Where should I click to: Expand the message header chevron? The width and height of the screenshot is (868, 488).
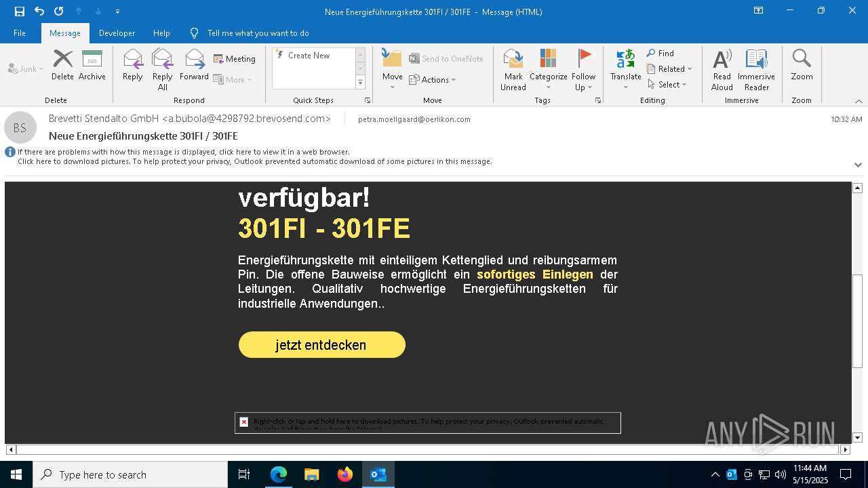pos(858,165)
